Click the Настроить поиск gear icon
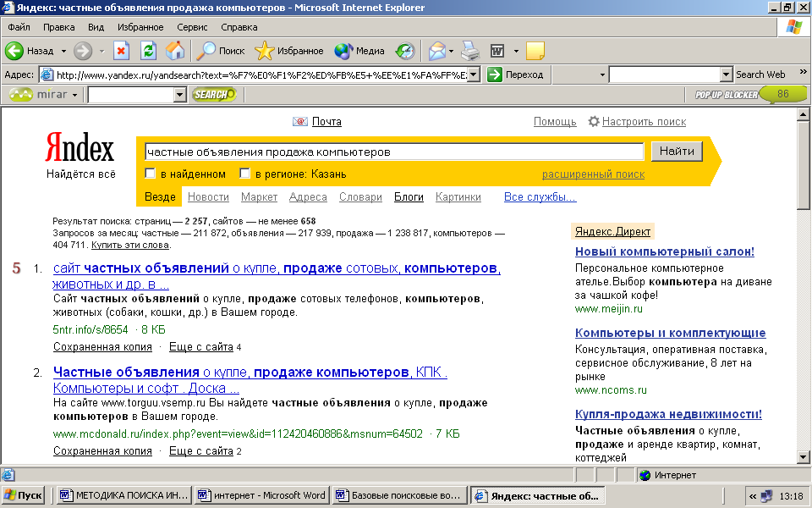Image resolution: width=812 pixels, height=508 pixels. (x=594, y=121)
